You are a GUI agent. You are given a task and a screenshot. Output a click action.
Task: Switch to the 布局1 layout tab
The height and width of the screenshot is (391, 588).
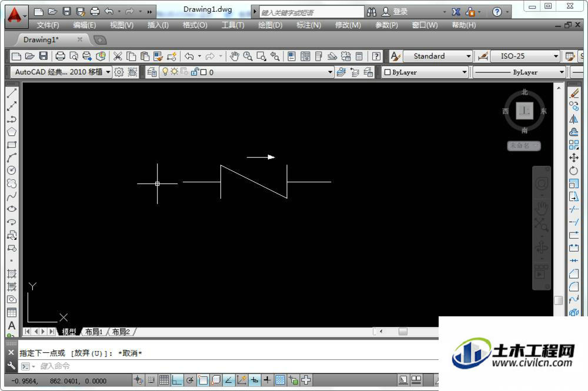pos(93,332)
